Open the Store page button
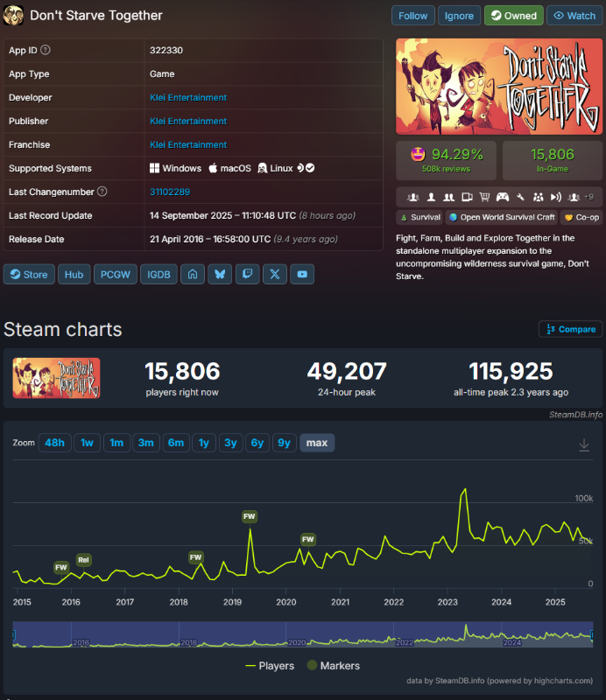 tap(29, 274)
